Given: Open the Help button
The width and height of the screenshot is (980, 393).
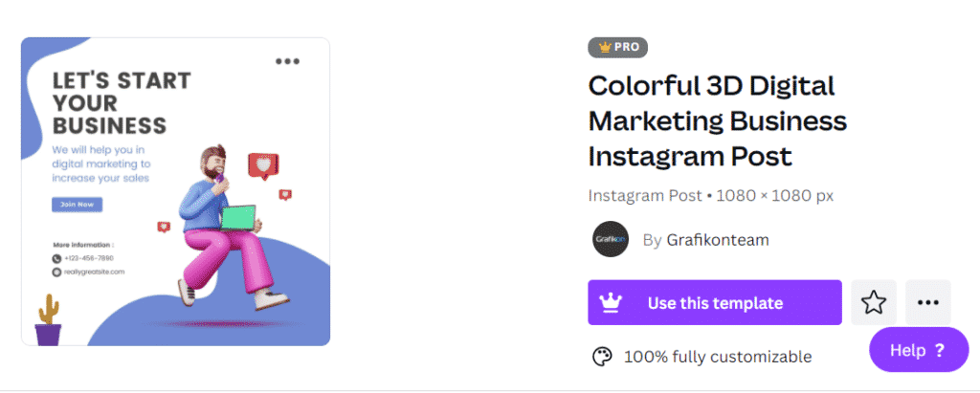Looking at the screenshot, I should pyautogui.click(x=918, y=350).
